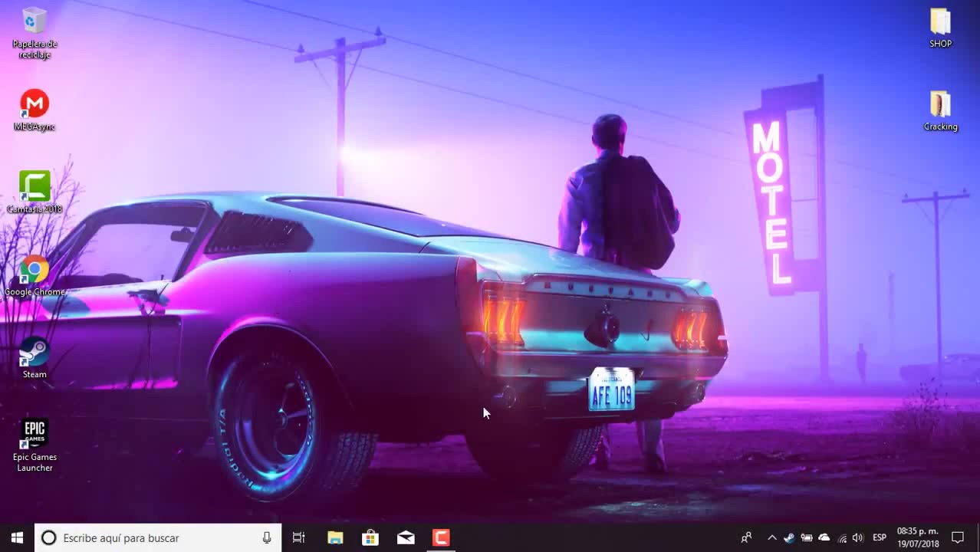
Task: Activate the microphone voice search icon
Action: pos(267,537)
